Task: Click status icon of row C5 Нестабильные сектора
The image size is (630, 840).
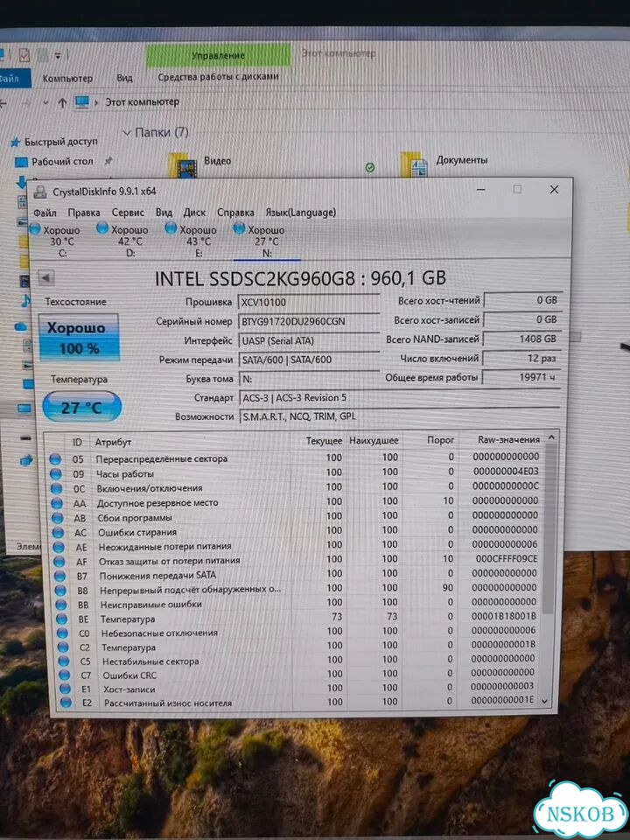Action: click(x=64, y=661)
